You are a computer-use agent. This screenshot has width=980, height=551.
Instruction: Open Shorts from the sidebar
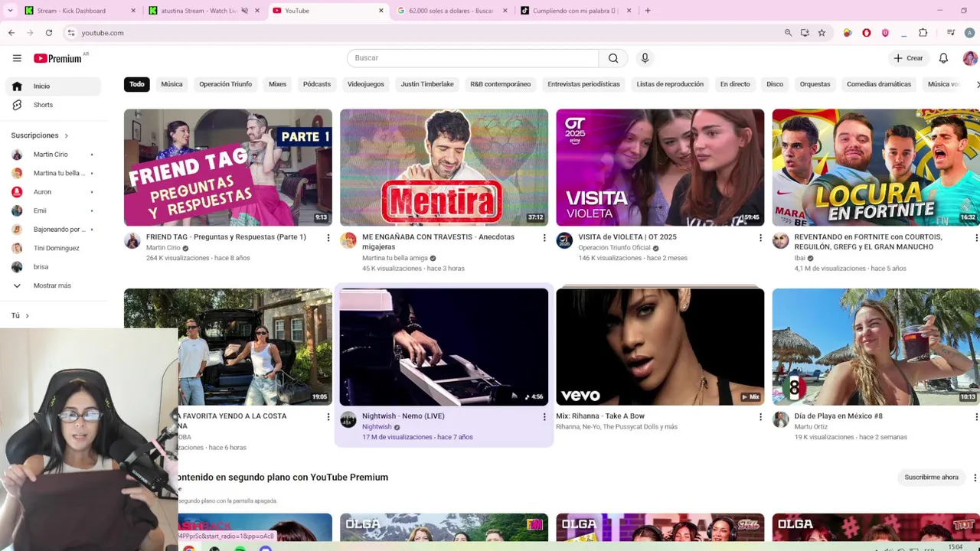pos(52,105)
